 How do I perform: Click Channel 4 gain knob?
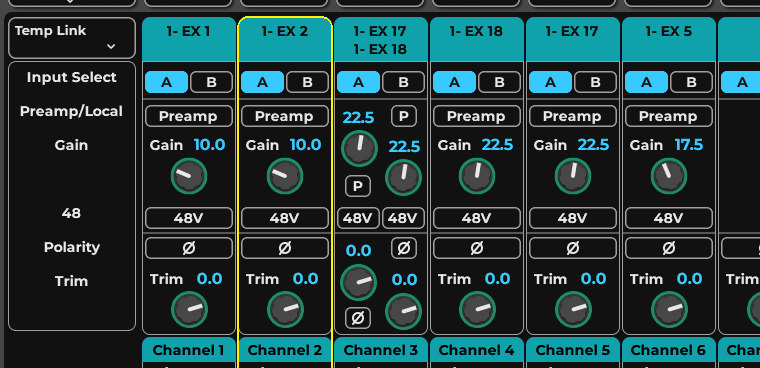coord(477,176)
